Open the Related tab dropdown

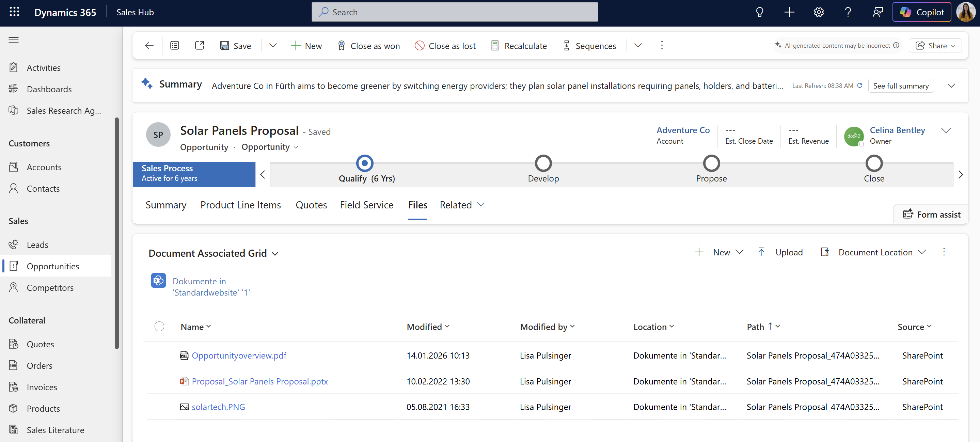[x=462, y=205]
